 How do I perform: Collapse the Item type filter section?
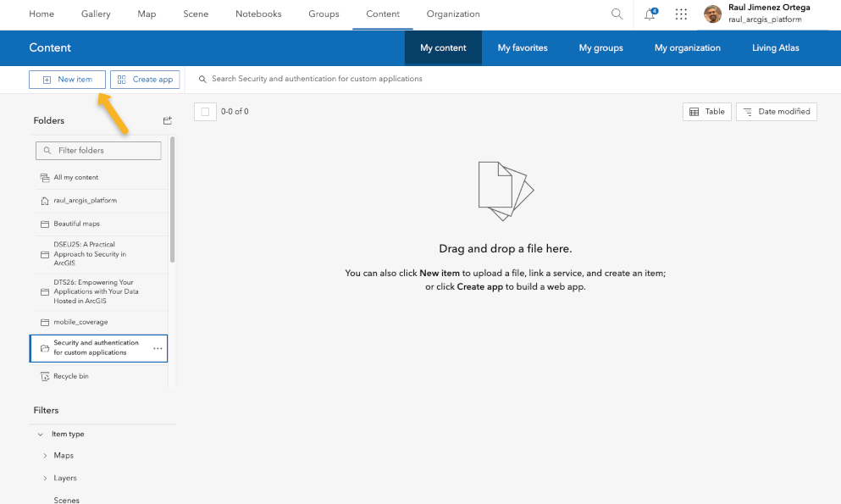[x=40, y=435]
